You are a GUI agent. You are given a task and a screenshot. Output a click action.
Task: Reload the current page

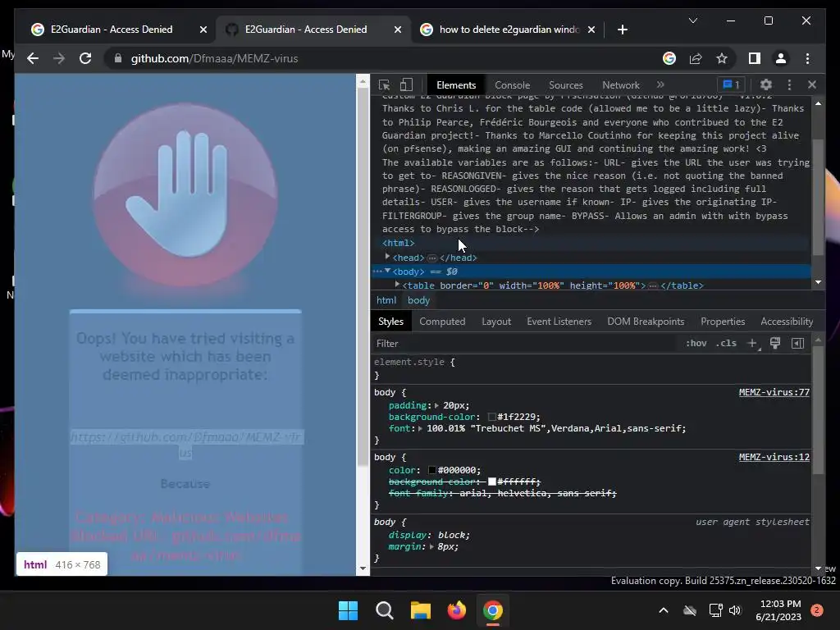(85, 58)
